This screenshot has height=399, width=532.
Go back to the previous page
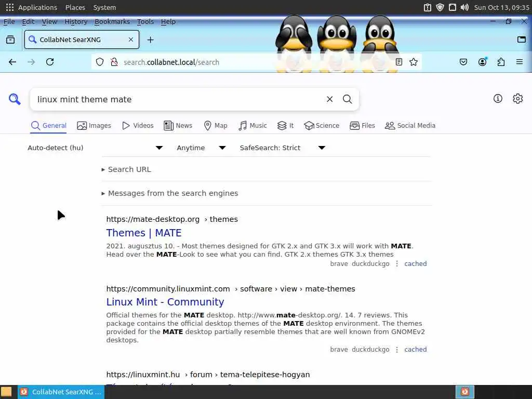12,62
